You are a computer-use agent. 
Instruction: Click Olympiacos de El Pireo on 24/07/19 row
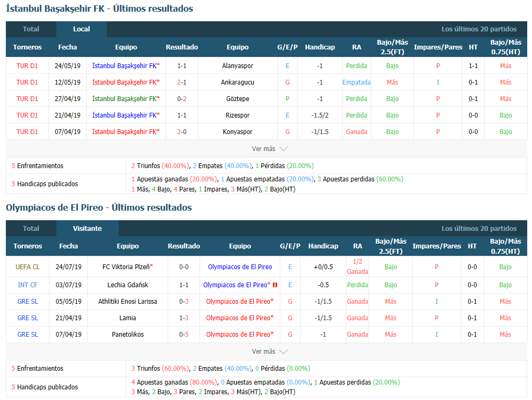(x=240, y=267)
